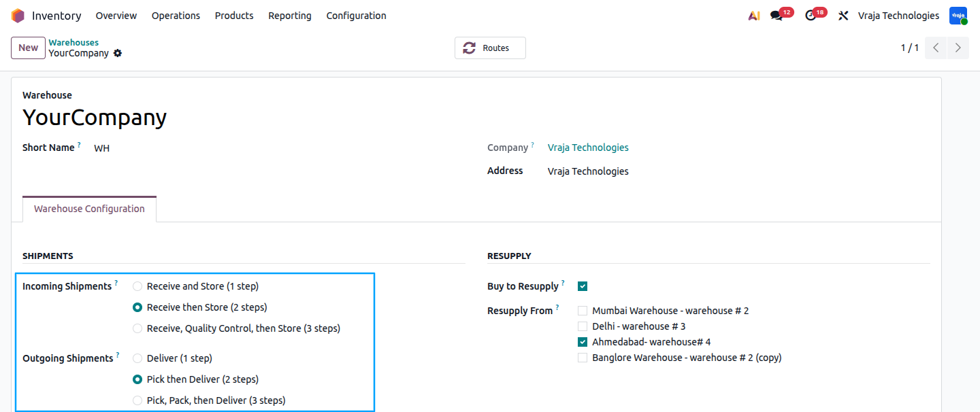This screenshot has height=412, width=980.
Task: Select Deliver (1 step) option
Action: point(137,358)
